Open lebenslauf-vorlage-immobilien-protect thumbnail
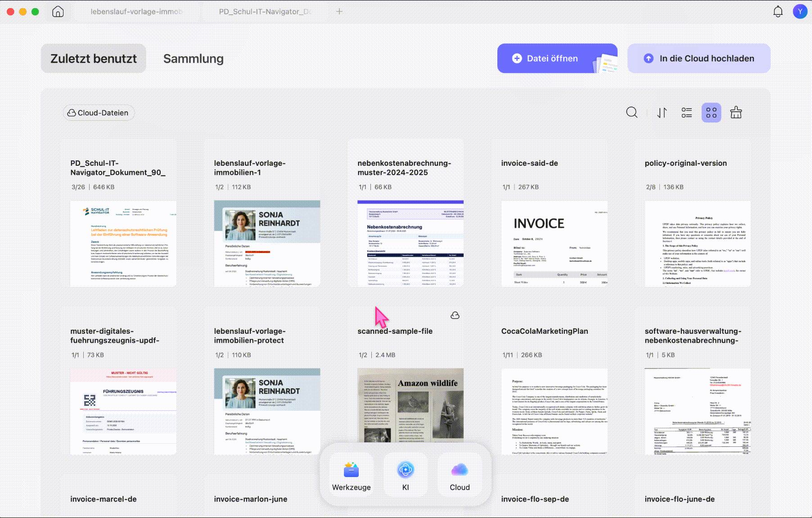The width and height of the screenshot is (812, 518). pyautogui.click(x=267, y=411)
